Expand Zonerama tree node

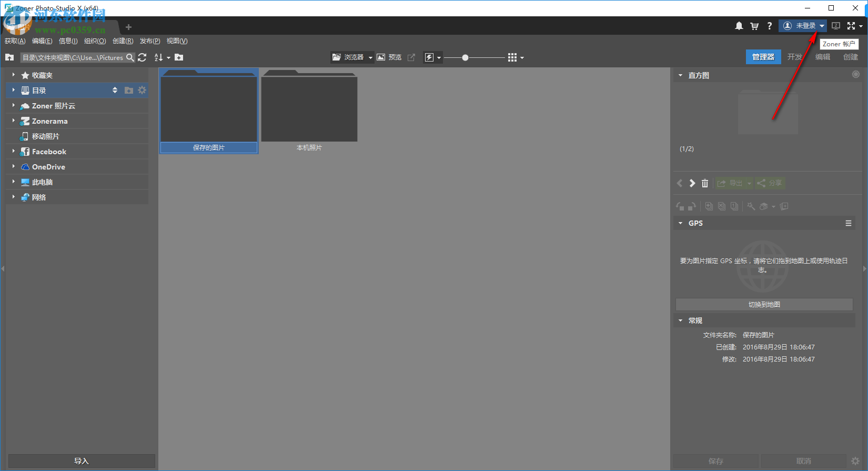[x=14, y=121]
